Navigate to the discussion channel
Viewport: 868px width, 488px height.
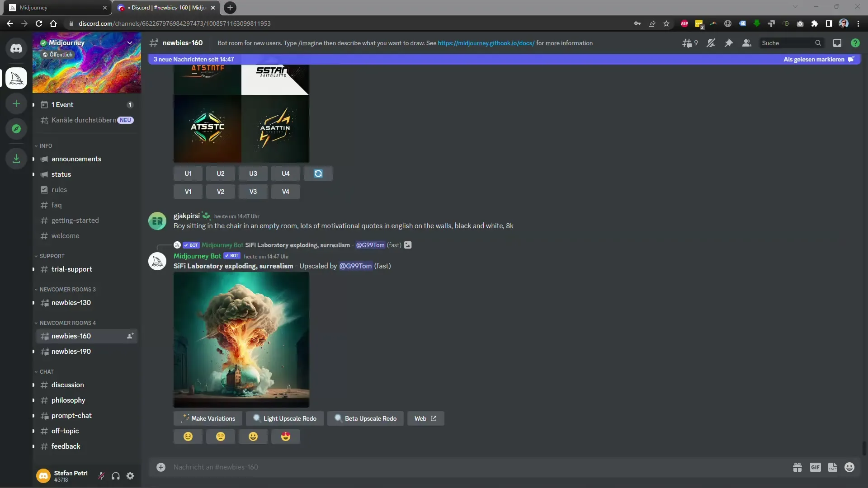click(67, 385)
